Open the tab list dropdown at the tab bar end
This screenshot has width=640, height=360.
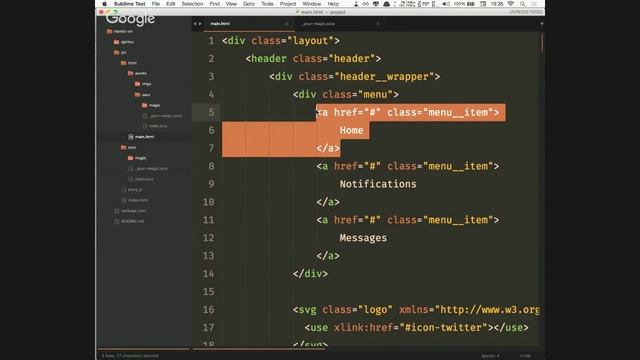(542, 24)
